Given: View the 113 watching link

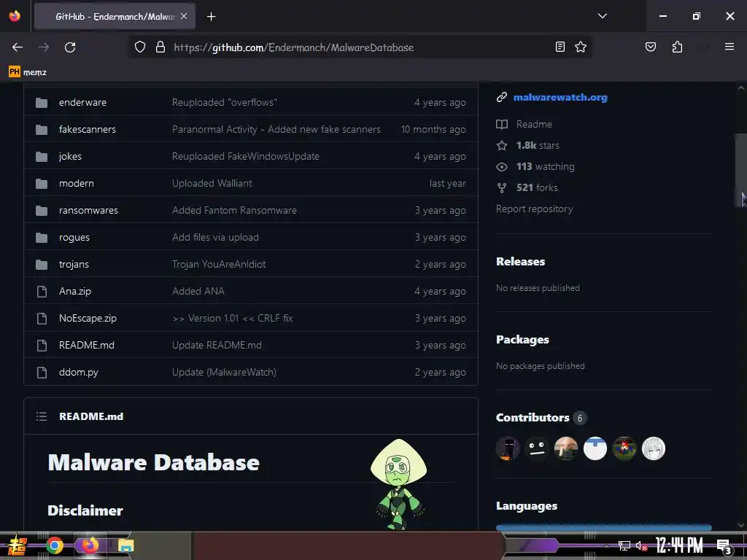Looking at the screenshot, I should click(x=545, y=167).
